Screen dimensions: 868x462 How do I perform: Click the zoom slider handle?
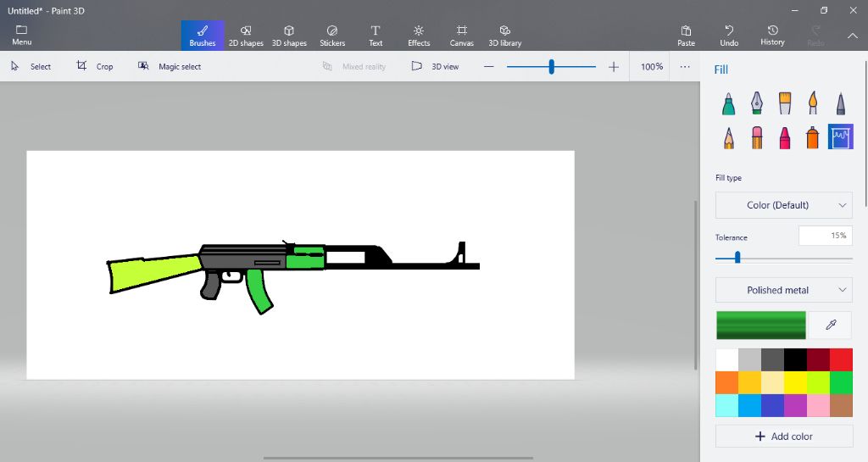click(x=551, y=67)
